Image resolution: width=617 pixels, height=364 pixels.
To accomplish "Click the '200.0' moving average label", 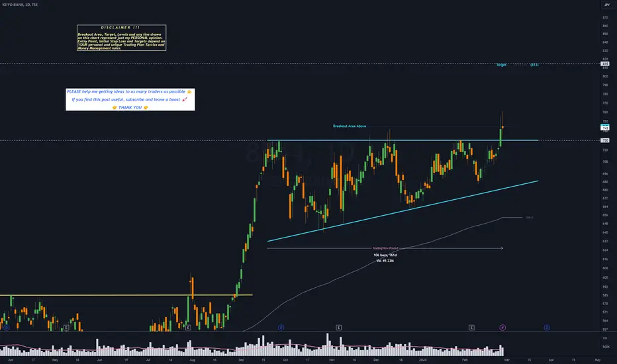I will [529, 218].
